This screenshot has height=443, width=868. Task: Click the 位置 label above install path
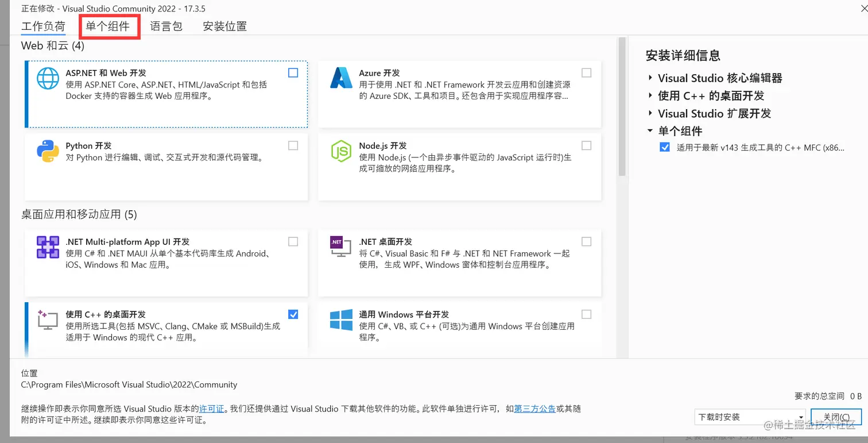[29, 373]
